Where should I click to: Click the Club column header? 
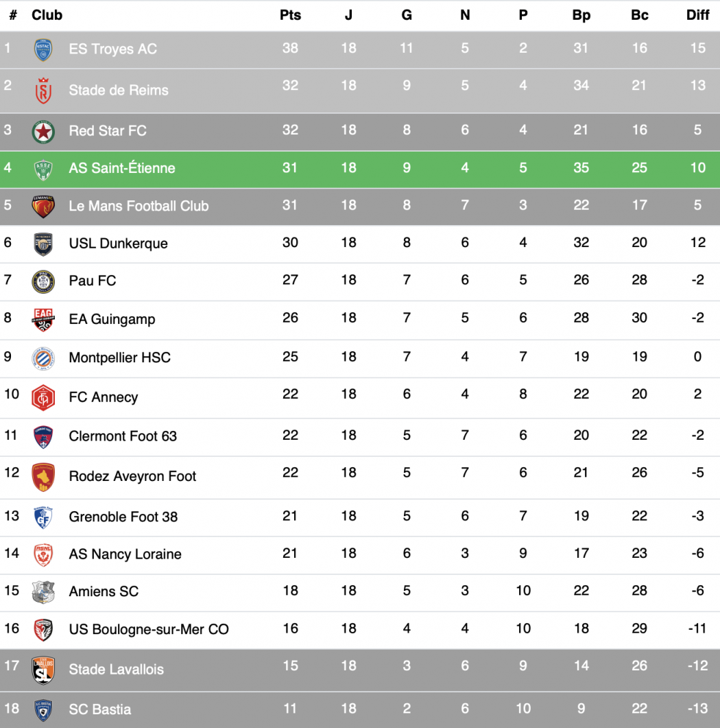coord(47,15)
